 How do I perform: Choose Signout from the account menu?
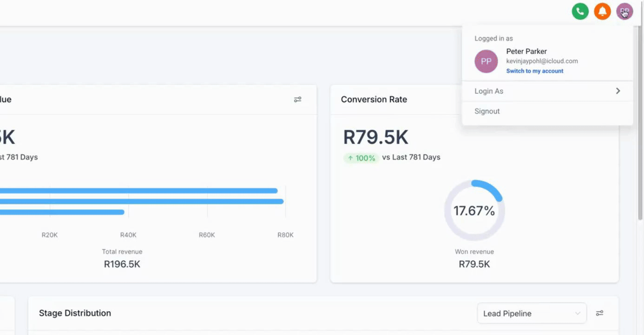pyautogui.click(x=487, y=111)
